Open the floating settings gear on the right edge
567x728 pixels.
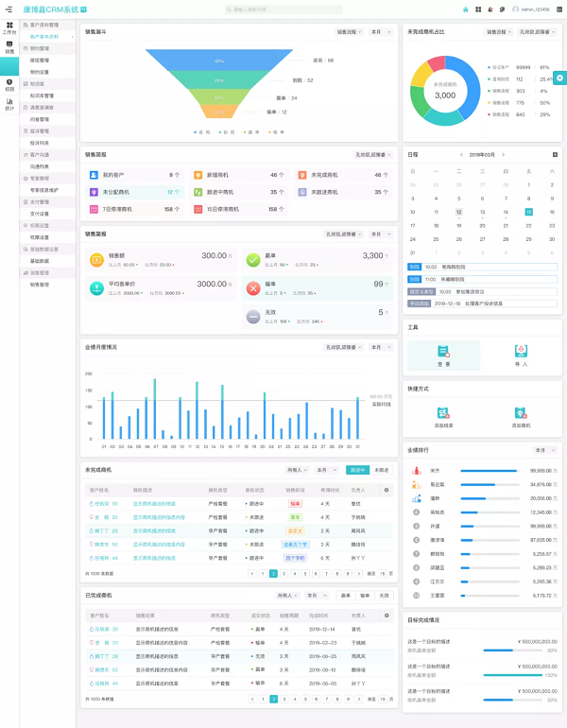tap(559, 78)
